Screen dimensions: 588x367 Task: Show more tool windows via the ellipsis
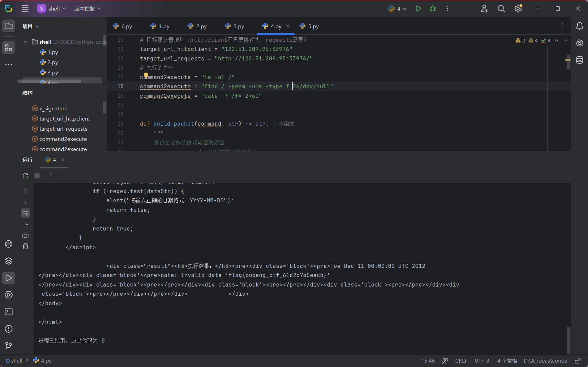pos(9,65)
